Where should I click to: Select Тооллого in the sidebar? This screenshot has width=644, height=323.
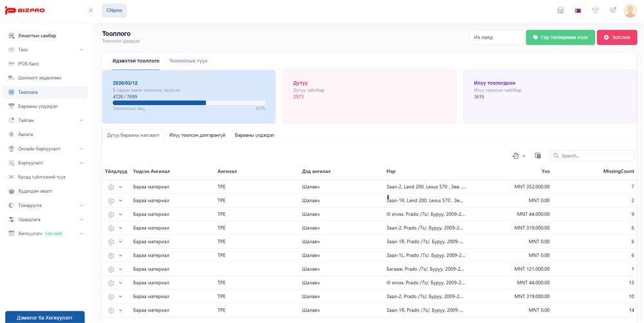pyautogui.click(x=45, y=92)
